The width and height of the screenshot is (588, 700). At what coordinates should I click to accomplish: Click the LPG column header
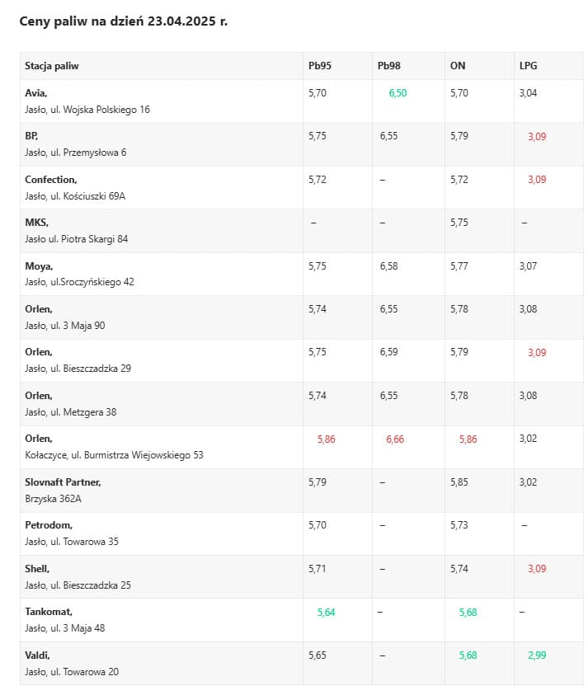(x=528, y=66)
